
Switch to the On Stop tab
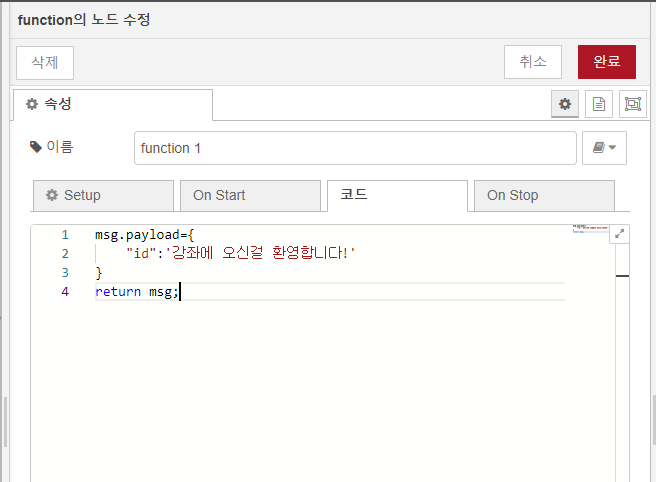click(x=544, y=196)
